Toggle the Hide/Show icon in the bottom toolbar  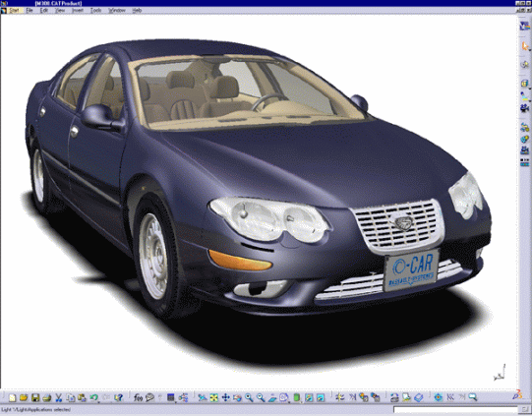(309, 397)
